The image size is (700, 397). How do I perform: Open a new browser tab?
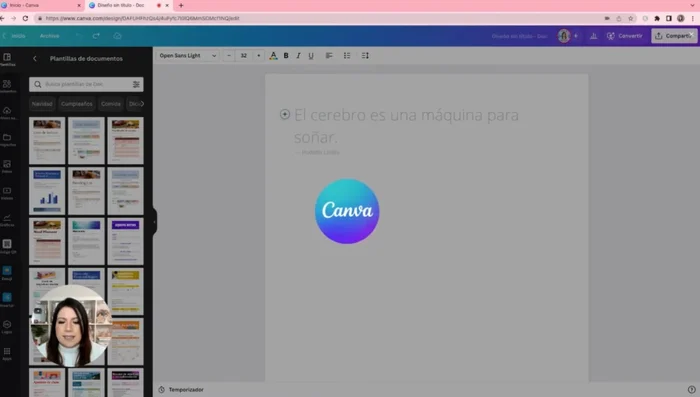tap(181, 5)
